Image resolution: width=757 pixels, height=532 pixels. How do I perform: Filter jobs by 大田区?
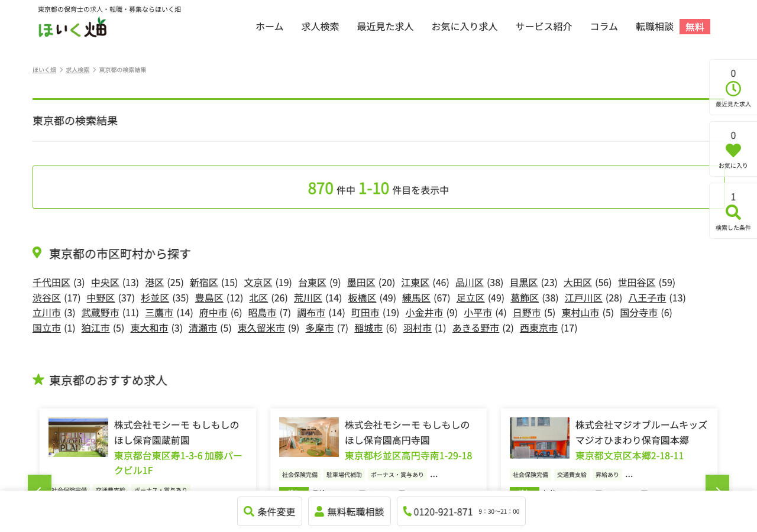coord(578,283)
